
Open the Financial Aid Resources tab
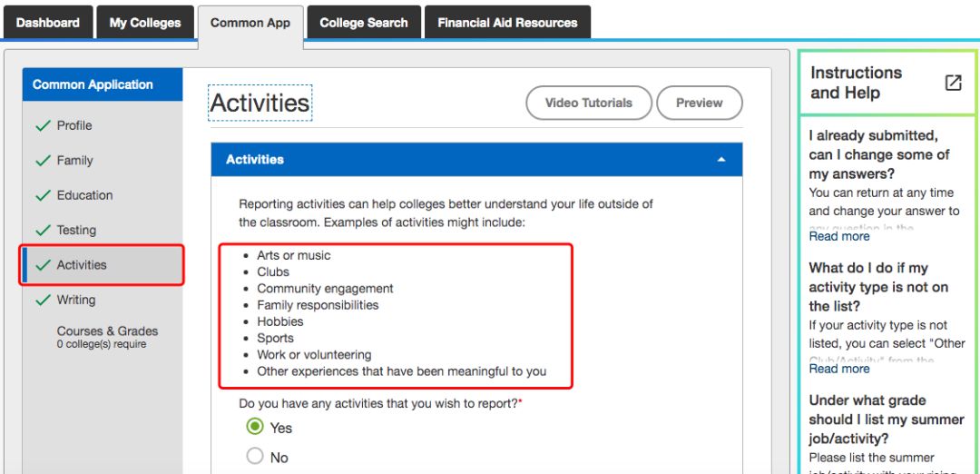click(x=507, y=23)
